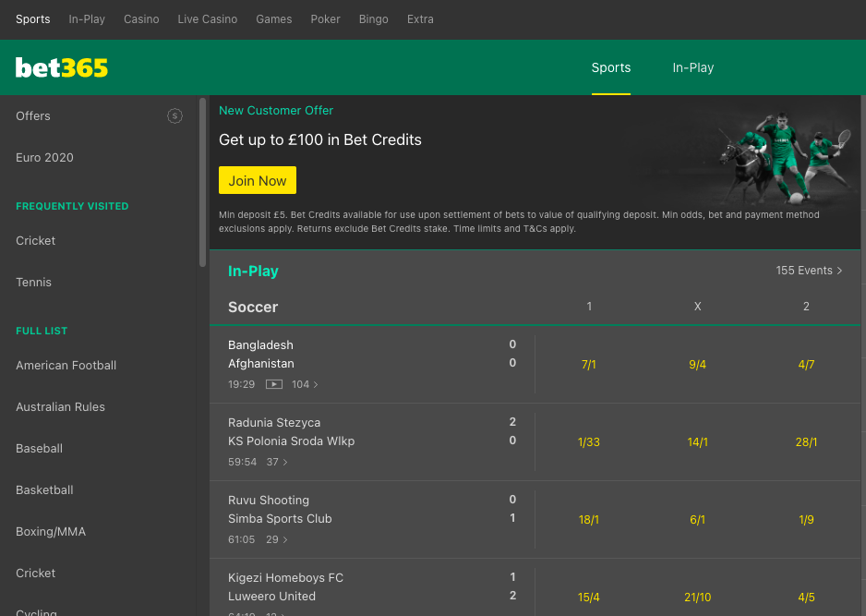Image resolution: width=866 pixels, height=616 pixels.
Task: Open Live Casino from top bar
Action: (x=208, y=19)
